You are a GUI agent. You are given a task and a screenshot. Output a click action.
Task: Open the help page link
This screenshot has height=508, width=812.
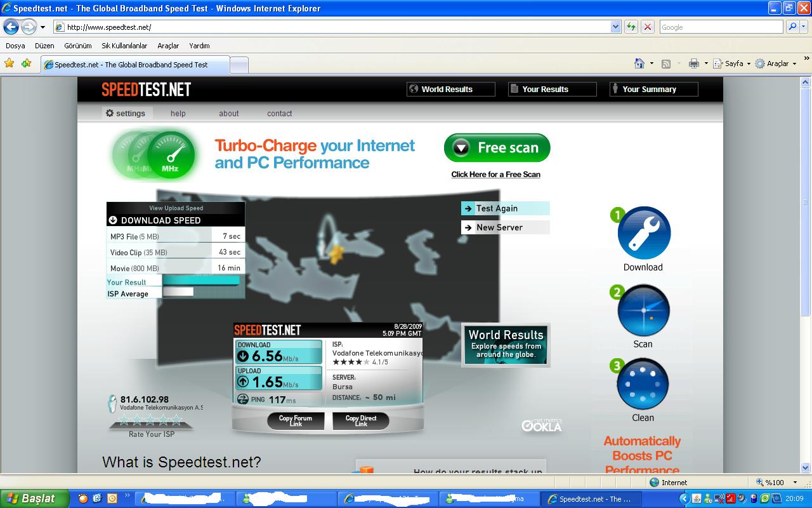[178, 113]
